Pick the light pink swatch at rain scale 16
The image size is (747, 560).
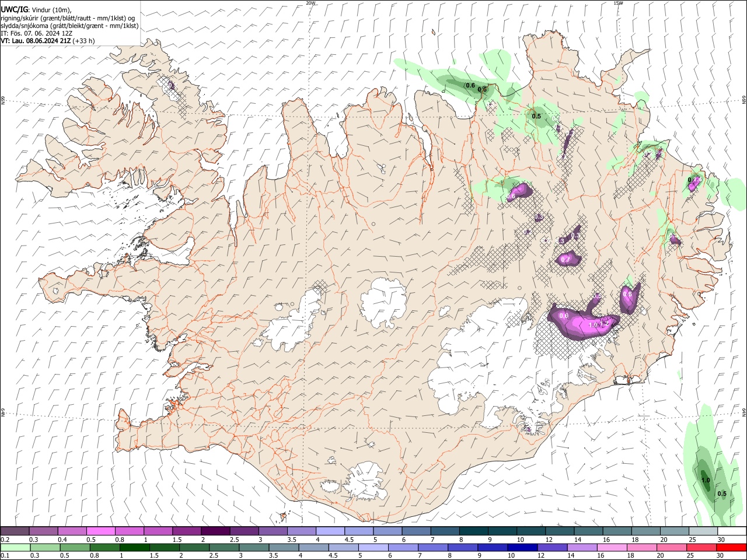pos(612,547)
